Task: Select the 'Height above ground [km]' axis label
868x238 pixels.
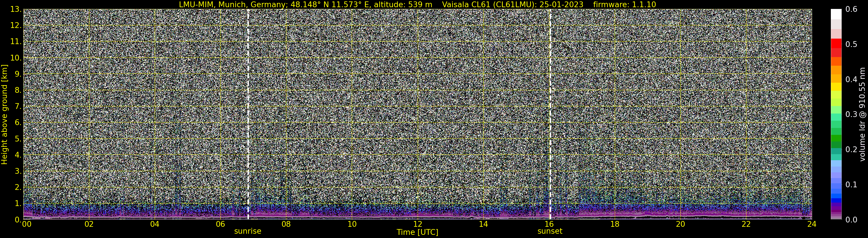Action: (x=4, y=114)
